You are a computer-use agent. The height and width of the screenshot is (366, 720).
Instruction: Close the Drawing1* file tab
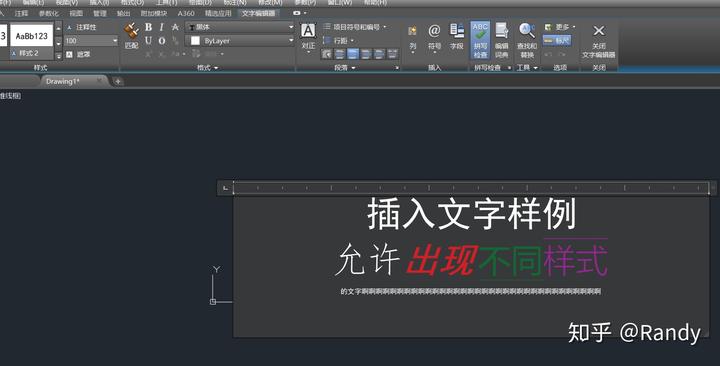pos(99,81)
